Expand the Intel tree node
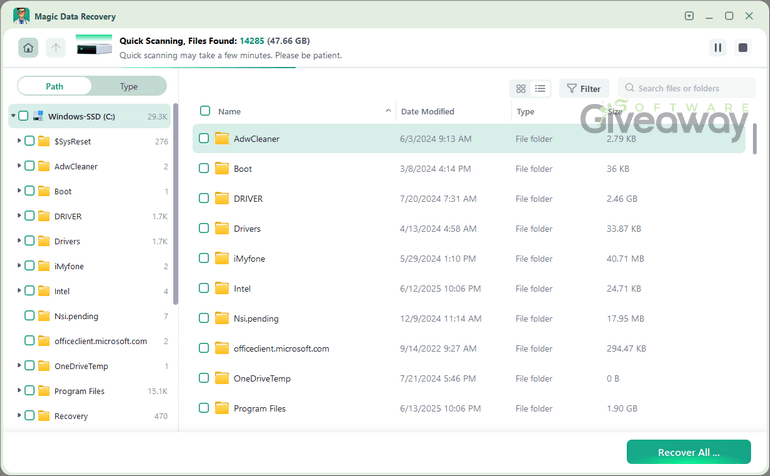 pos(19,291)
